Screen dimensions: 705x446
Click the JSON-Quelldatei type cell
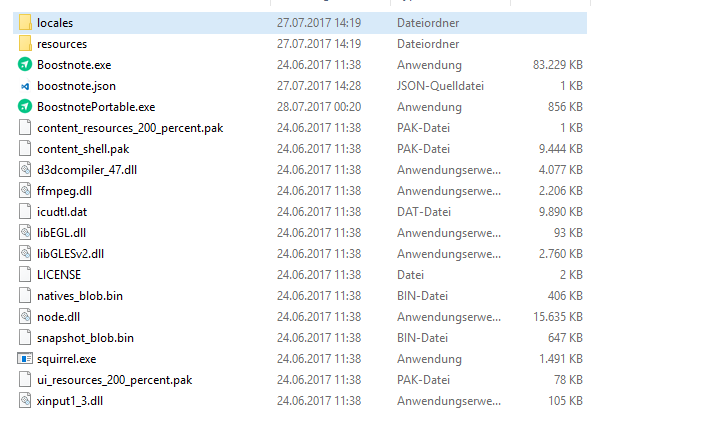coord(440,86)
